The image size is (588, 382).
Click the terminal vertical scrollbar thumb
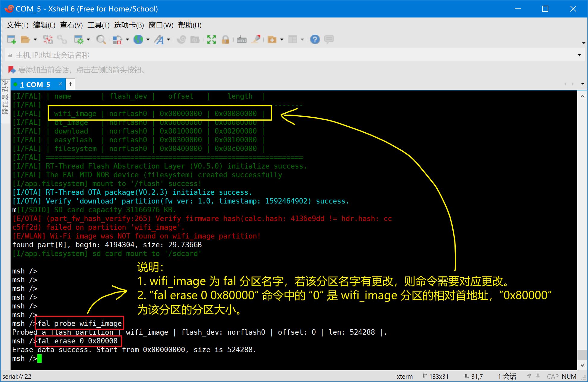(582, 355)
